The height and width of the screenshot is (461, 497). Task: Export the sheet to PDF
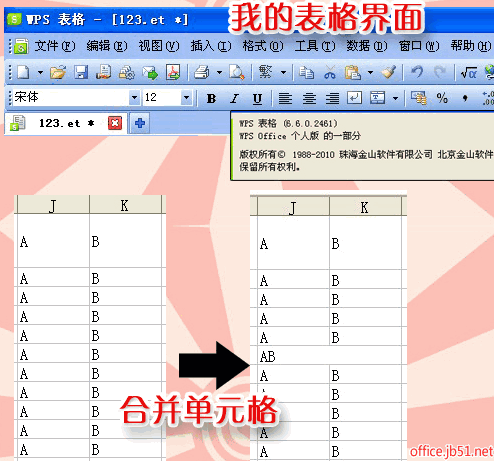point(173,72)
